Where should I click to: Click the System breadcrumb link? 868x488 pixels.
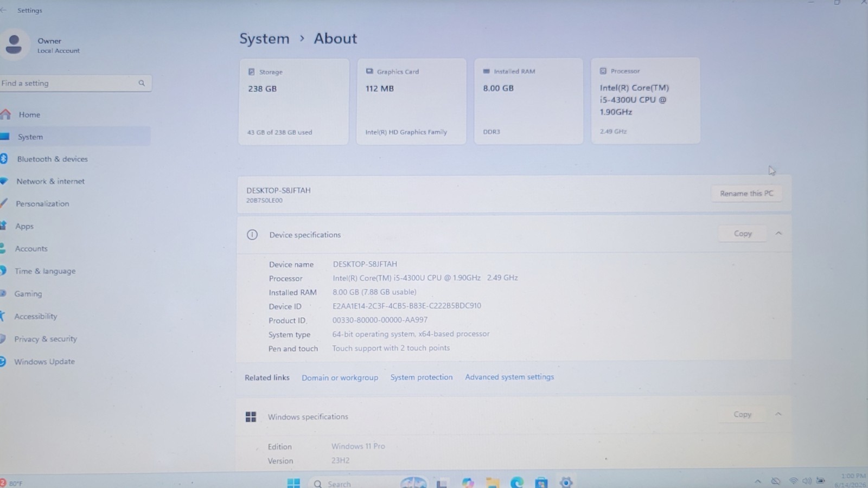[265, 38]
